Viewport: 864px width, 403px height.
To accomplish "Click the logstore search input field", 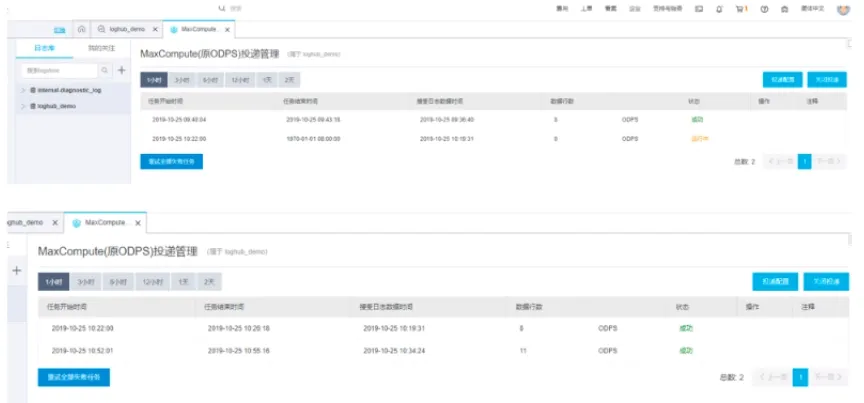I will 60,71.
